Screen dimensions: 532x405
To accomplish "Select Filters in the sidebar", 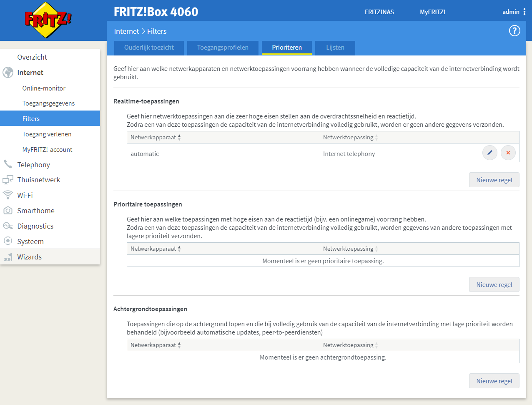I will [50, 118].
